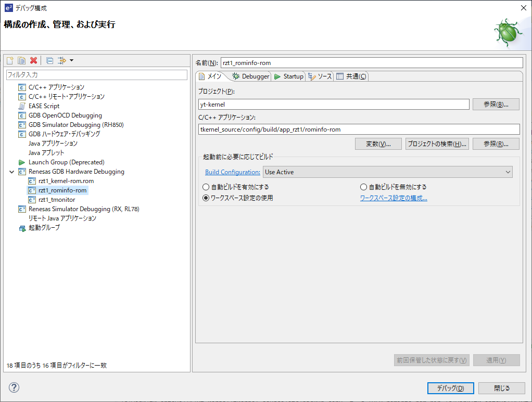Click the 適用(Y) apply button
Image resolution: width=532 pixels, height=402 pixels.
click(497, 360)
